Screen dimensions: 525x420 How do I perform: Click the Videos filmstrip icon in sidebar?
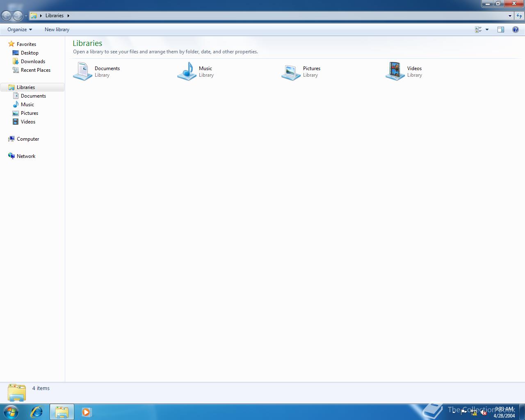pyautogui.click(x=16, y=121)
